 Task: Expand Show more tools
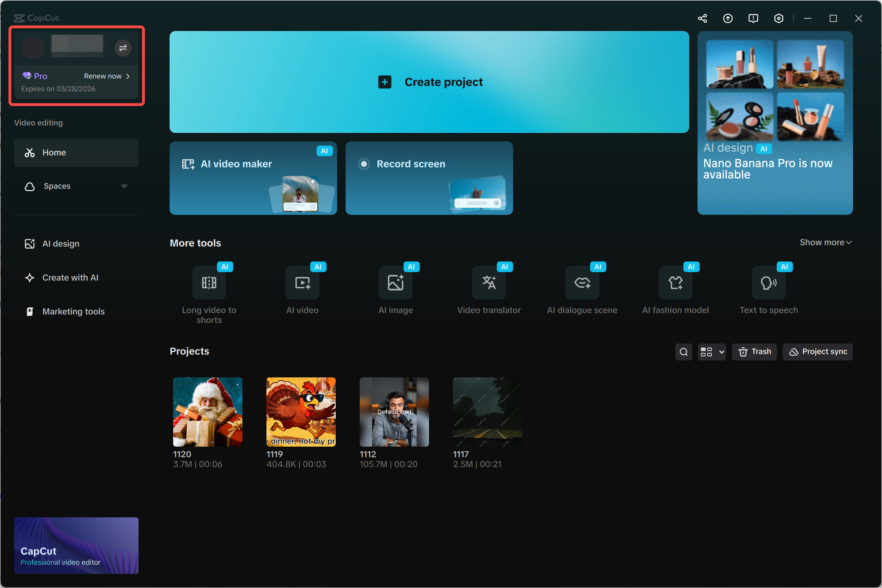825,243
